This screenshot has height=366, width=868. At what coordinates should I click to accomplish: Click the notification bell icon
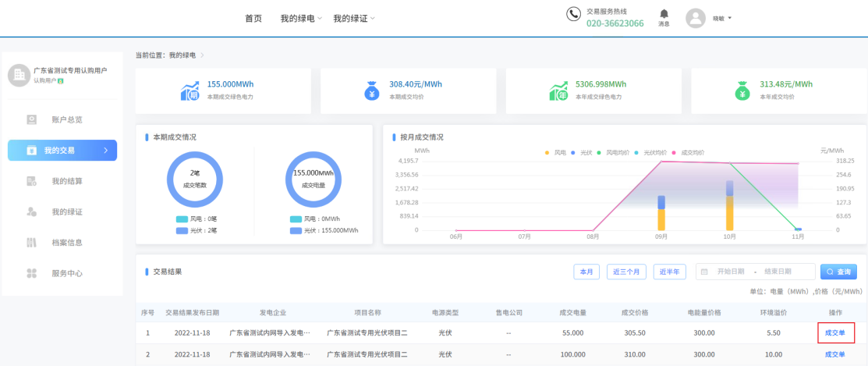tap(664, 14)
